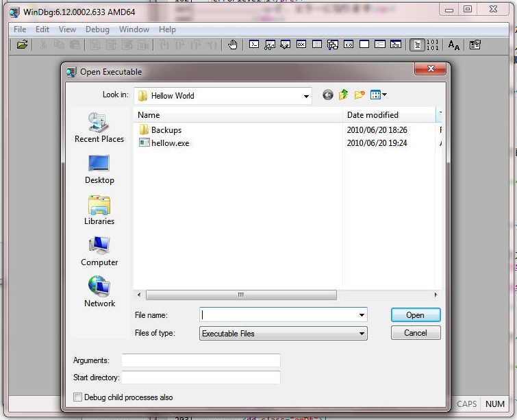Focus the Start directory input field
This screenshot has width=517, height=420.
[201, 378]
